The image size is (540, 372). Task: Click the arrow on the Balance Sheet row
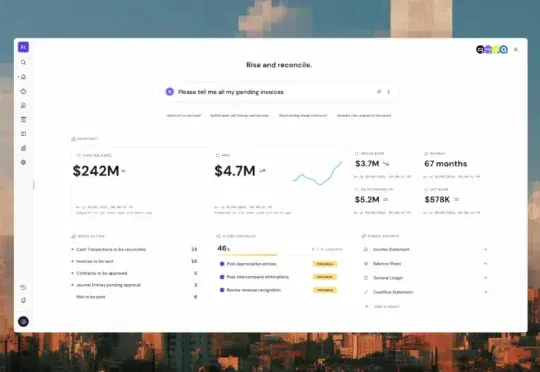point(485,264)
